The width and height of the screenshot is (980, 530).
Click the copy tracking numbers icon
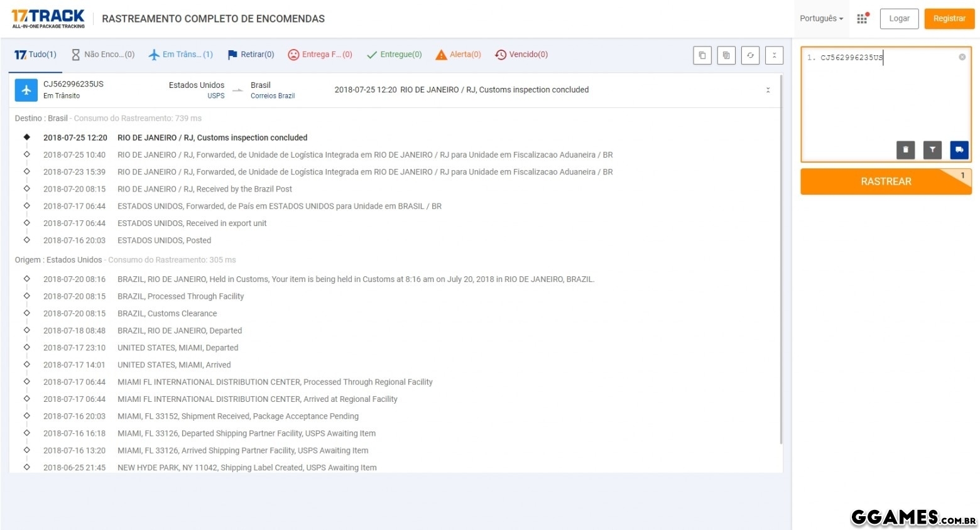[x=702, y=55]
